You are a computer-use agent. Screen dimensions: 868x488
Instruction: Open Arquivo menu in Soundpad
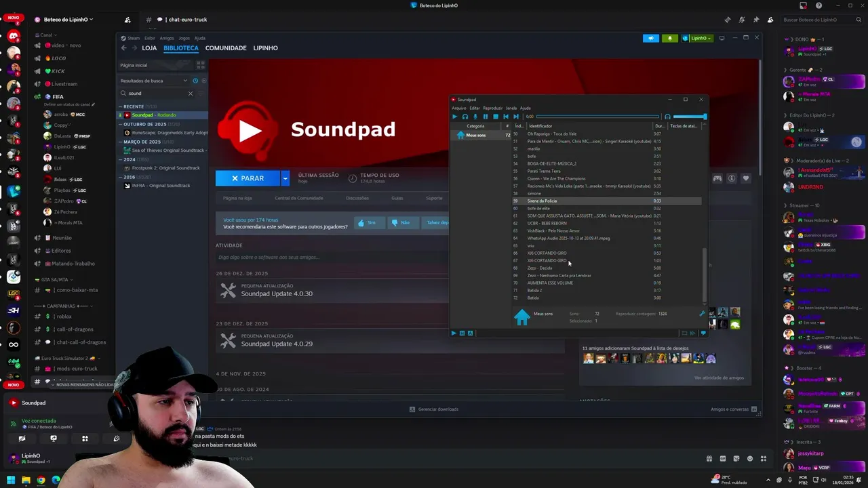tap(459, 108)
